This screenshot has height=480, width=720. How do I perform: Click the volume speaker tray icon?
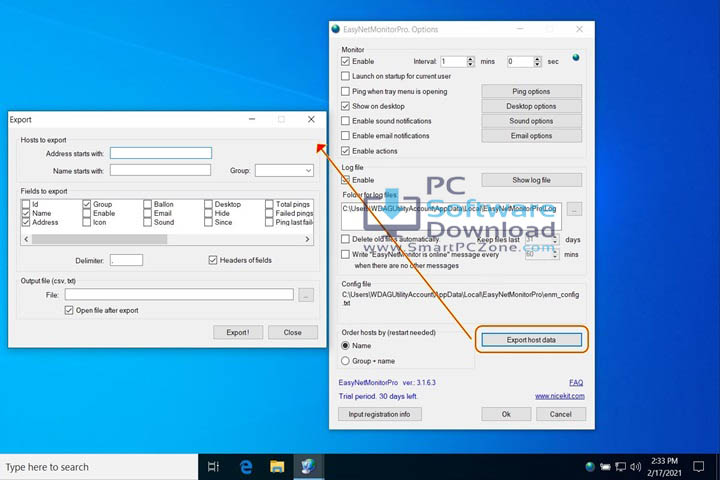click(636, 467)
